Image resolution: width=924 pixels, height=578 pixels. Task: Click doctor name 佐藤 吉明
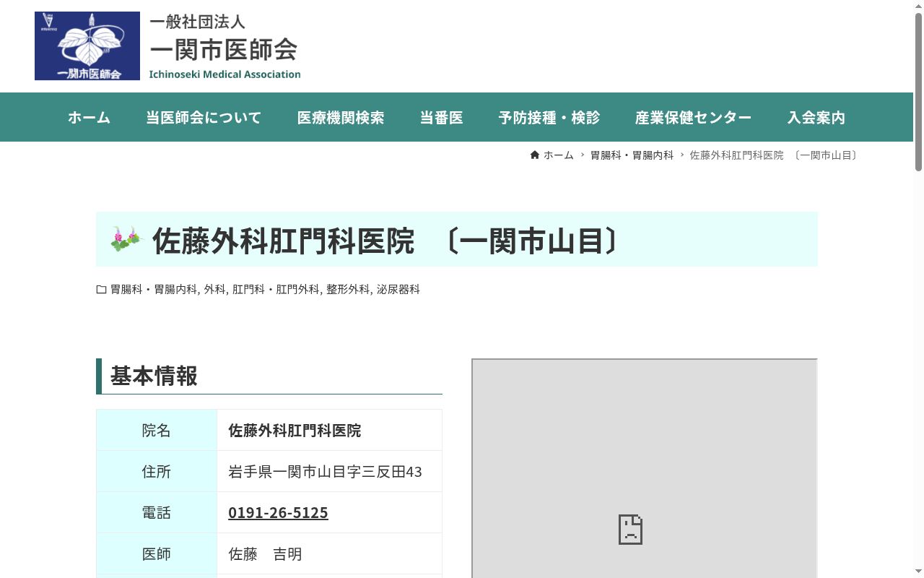click(x=265, y=554)
